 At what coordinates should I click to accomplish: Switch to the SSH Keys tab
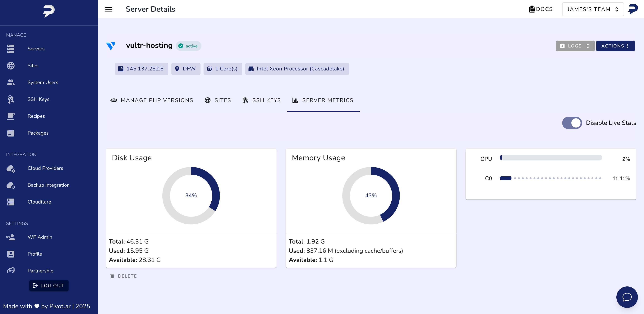262,100
